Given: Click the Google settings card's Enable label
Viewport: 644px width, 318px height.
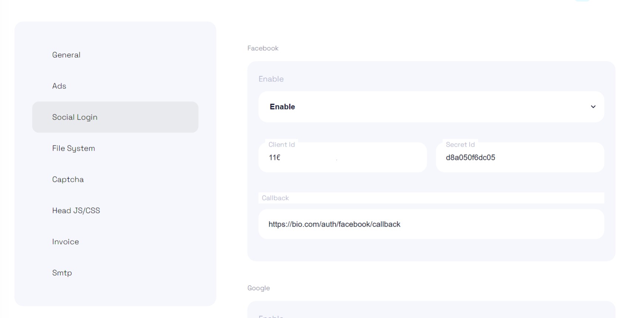Looking at the screenshot, I should [x=271, y=316].
